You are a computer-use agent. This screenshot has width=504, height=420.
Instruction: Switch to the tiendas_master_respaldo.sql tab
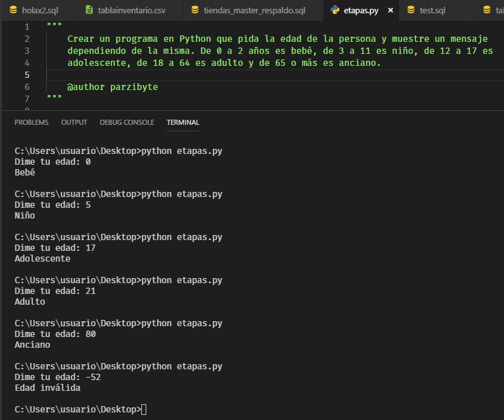point(254,11)
